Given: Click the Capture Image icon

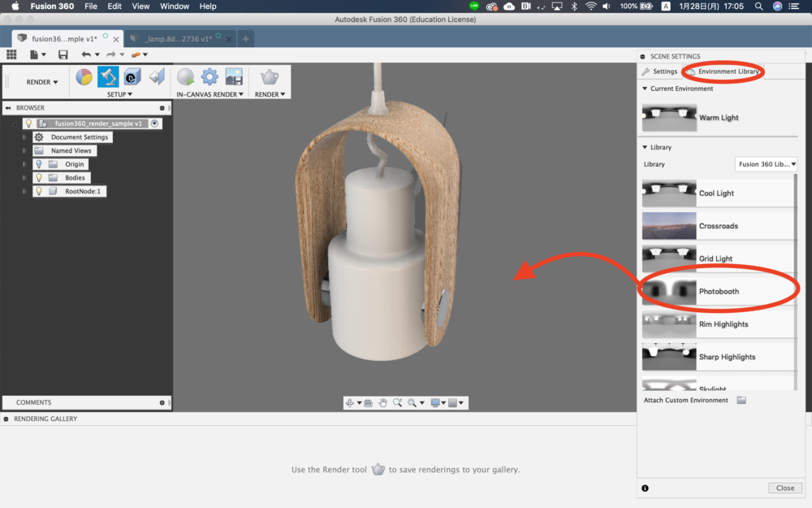Looking at the screenshot, I should [234, 77].
